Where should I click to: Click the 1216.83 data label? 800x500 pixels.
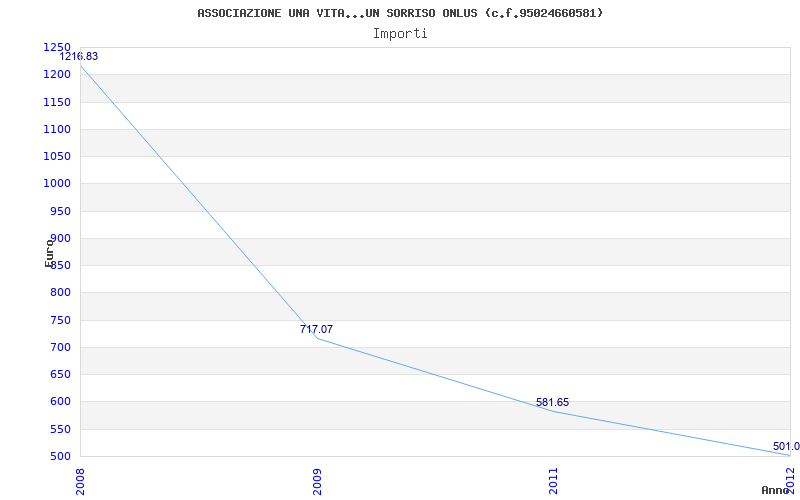[x=79, y=56]
